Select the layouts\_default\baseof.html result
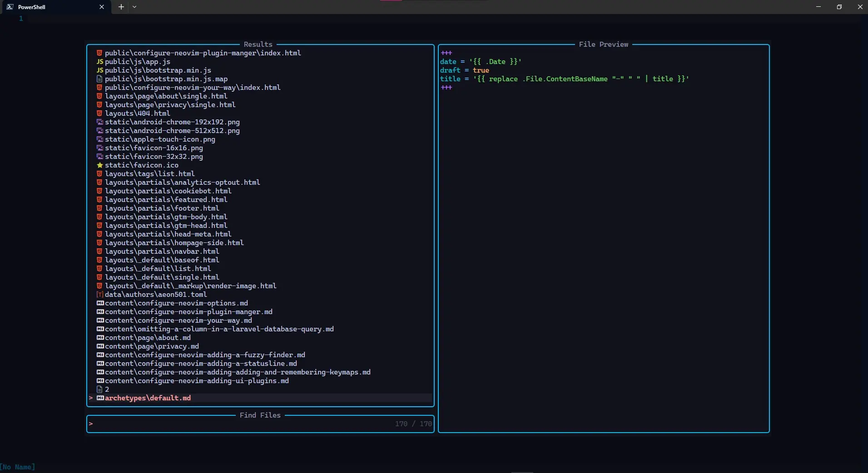This screenshot has width=868, height=473. [x=162, y=260]
